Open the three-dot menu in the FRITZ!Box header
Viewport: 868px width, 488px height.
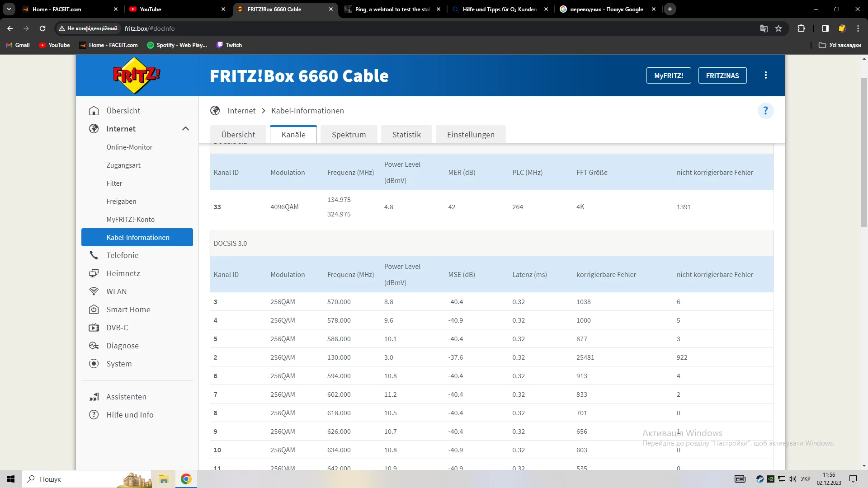(x=765, y=75)
